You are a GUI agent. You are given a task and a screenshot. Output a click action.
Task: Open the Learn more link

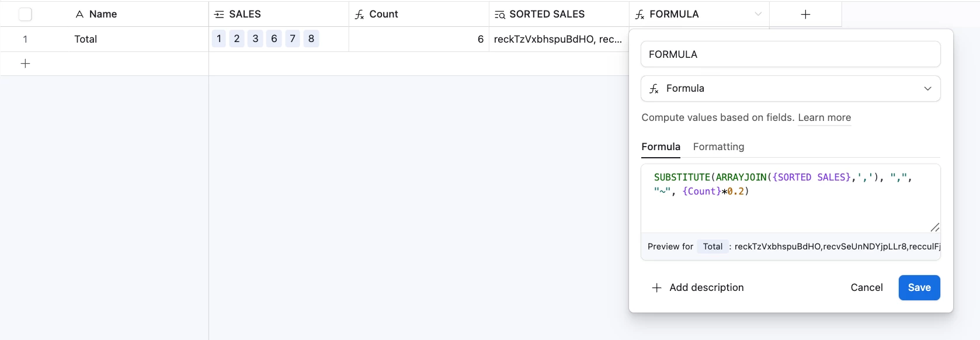824,117
